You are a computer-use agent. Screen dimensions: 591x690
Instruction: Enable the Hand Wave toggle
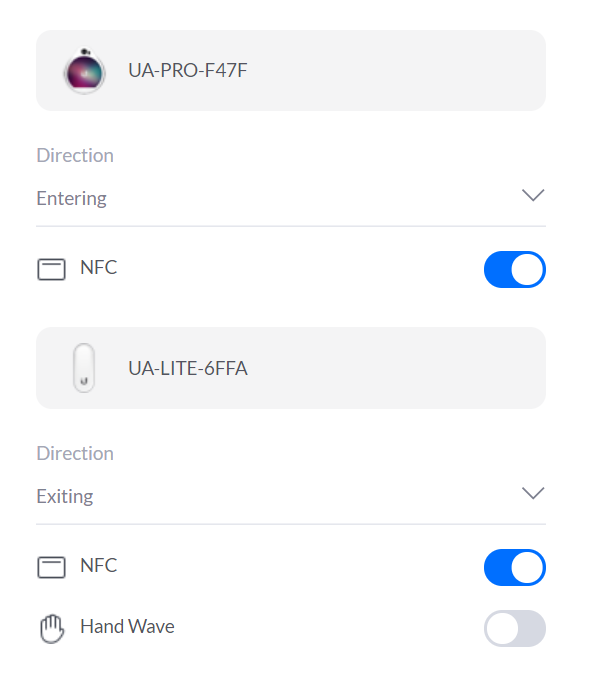[x=514, y=628]
